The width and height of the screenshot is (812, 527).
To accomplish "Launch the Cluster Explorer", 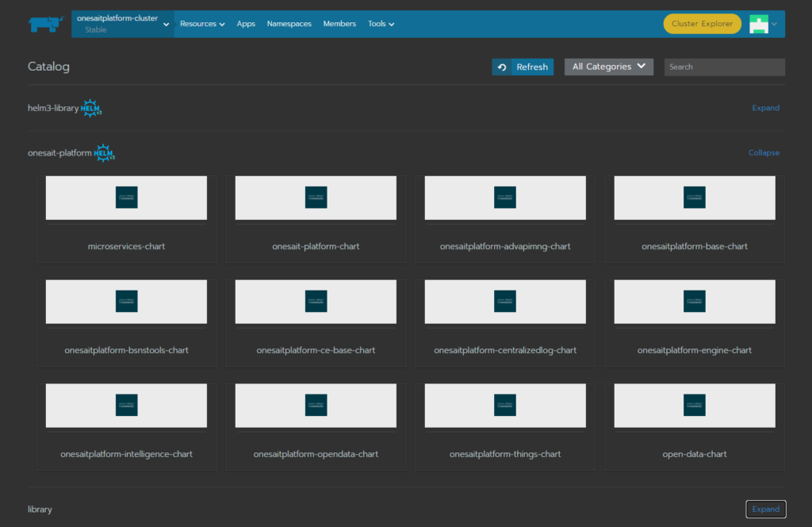I will [703, 24].
